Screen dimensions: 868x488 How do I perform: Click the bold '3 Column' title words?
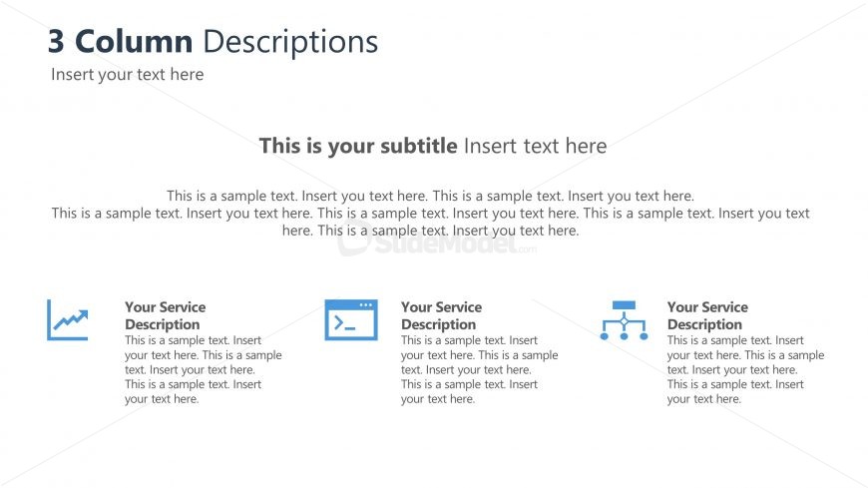[x=120, y=42]
